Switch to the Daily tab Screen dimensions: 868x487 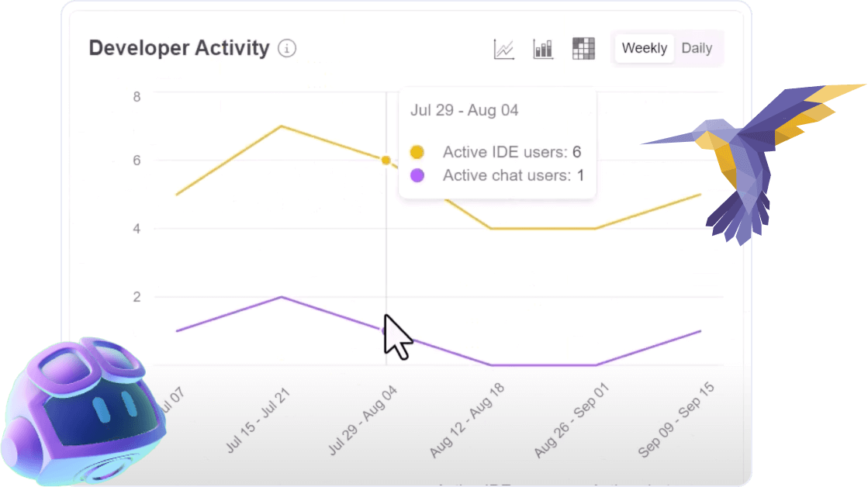coord(697,48)
